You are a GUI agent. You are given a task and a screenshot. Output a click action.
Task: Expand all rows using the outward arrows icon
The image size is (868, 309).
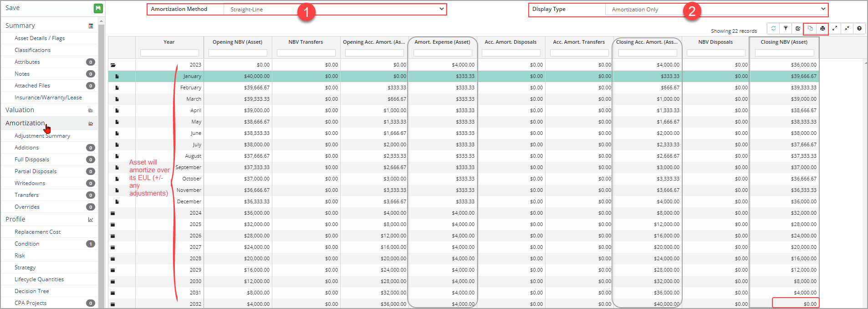coord(835,28)
